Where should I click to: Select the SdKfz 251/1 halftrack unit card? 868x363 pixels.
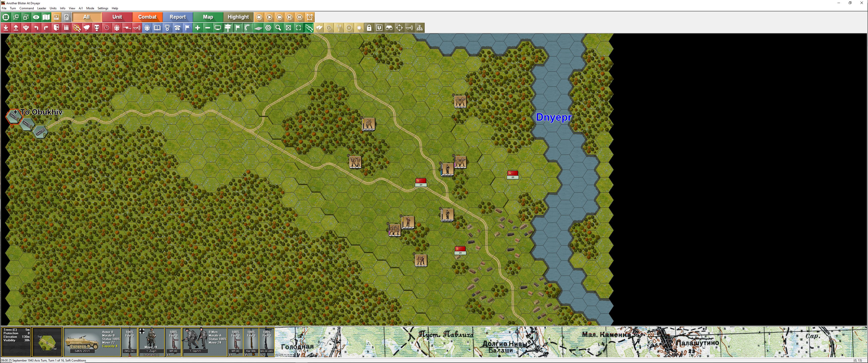[x=92, y=342]
